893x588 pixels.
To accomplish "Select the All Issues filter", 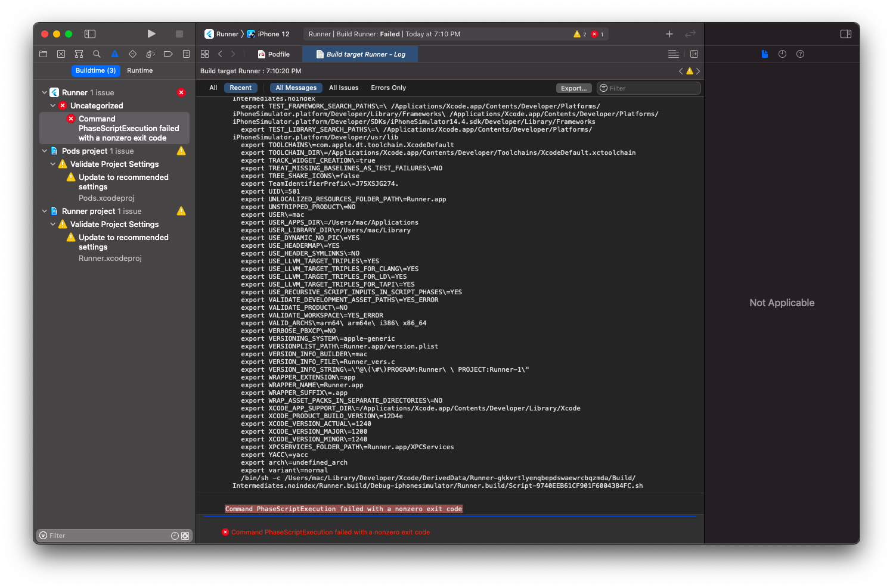I will pos(343,88).
